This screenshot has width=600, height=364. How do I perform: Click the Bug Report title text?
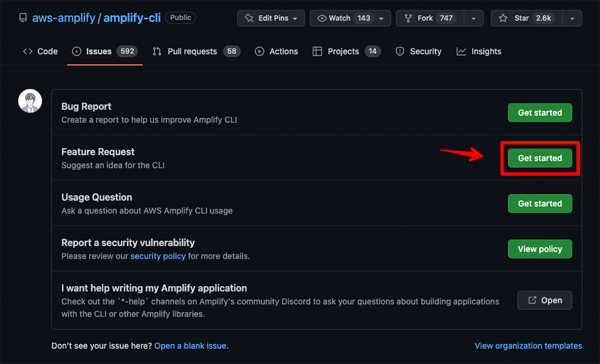point(86,106)
